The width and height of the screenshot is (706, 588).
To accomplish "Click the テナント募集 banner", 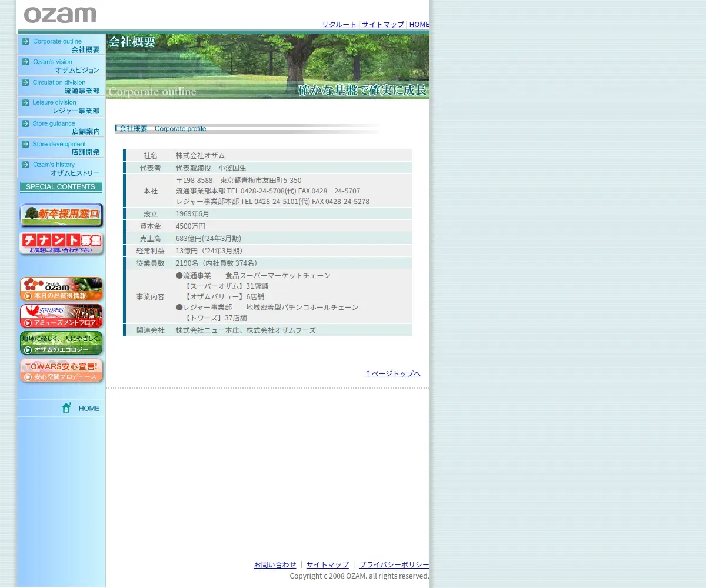I will pos(61,243).
